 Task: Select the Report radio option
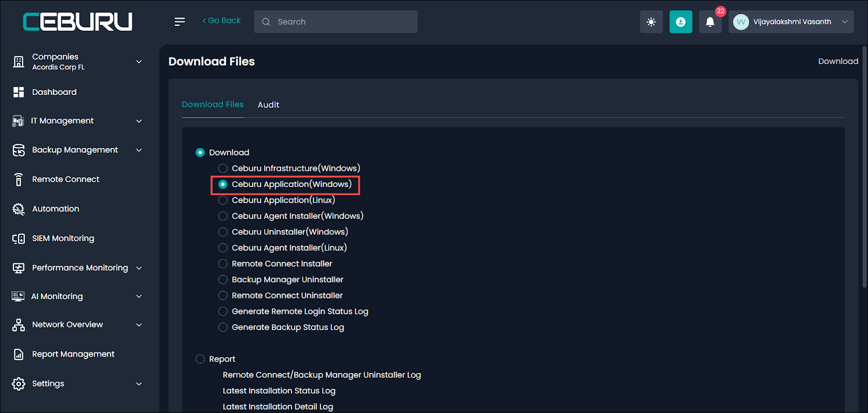click(x=200, y=359)
